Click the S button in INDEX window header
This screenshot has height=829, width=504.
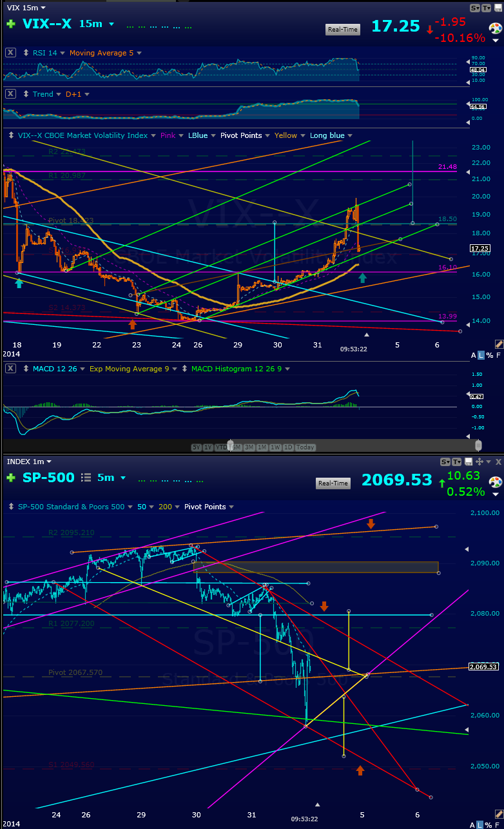coord(445,462)
